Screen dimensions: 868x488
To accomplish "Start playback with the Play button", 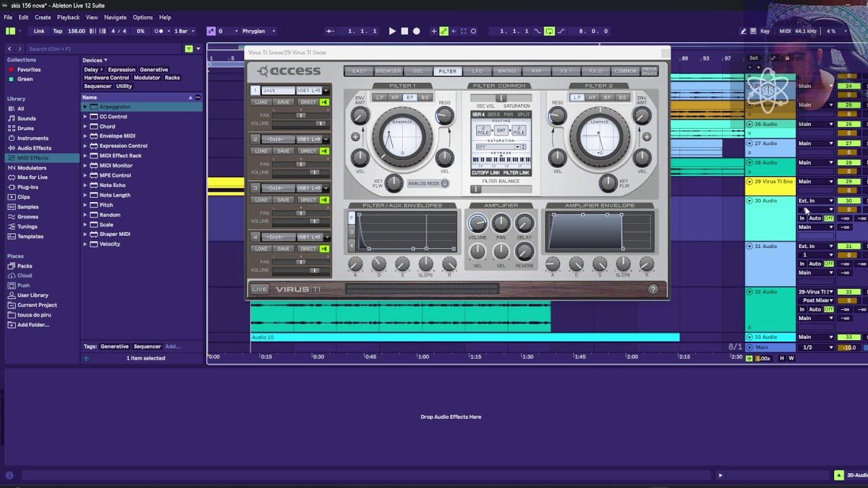I will click(392, 31).
